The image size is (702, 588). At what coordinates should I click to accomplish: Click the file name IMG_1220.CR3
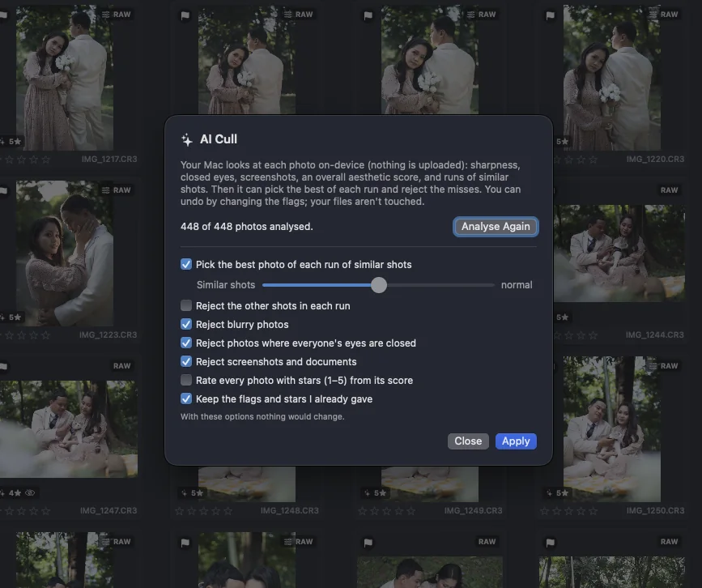click(655, 159)
